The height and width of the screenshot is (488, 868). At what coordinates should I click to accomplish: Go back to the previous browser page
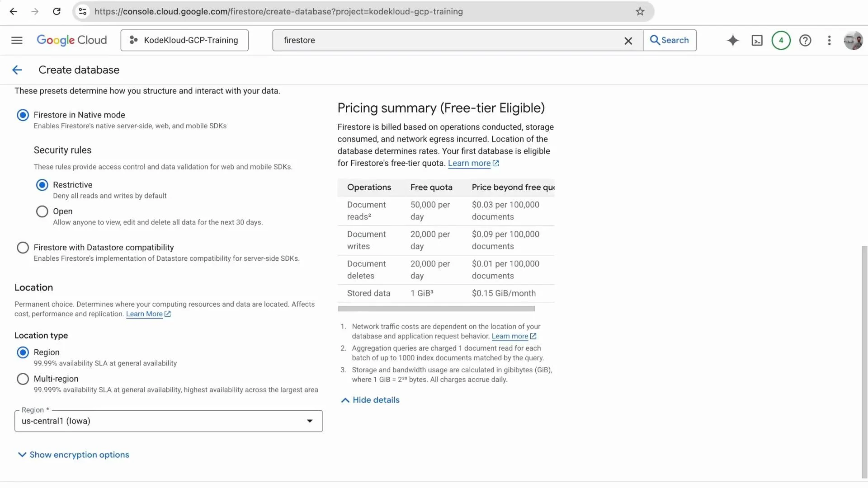click(x=14, y=12)
